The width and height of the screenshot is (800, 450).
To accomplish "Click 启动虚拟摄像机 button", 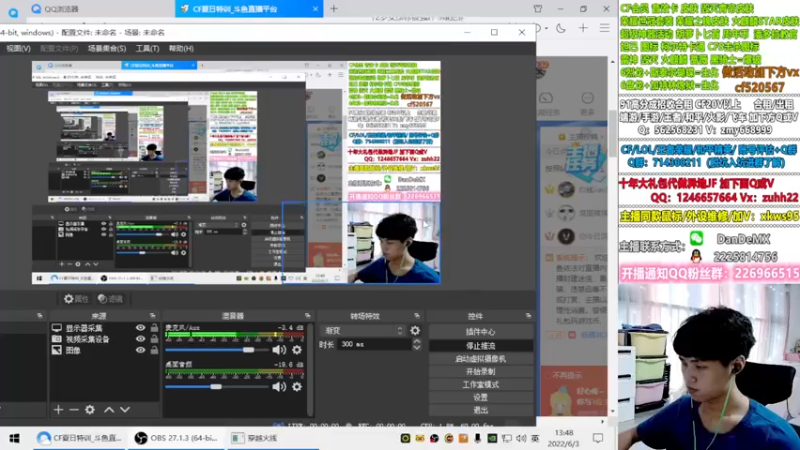I will click(x=481, y=359).
